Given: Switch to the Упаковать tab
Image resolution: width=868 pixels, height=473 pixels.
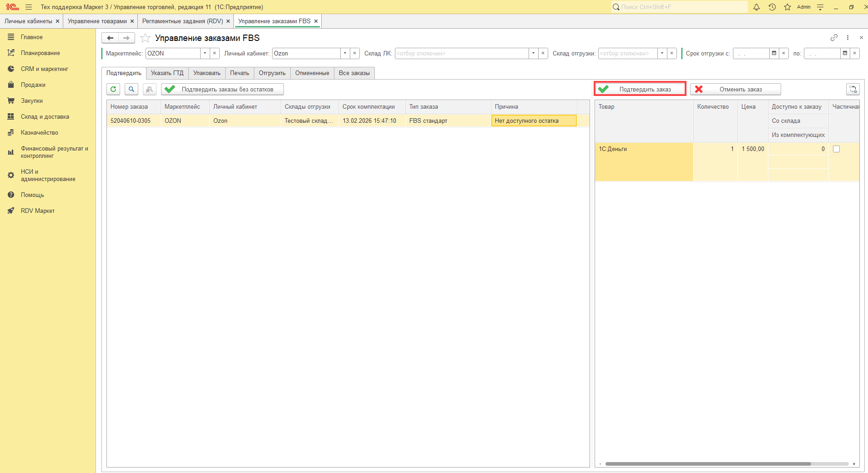Looking at the screenshot, I should pyautogui.click(x=207, y=73).
